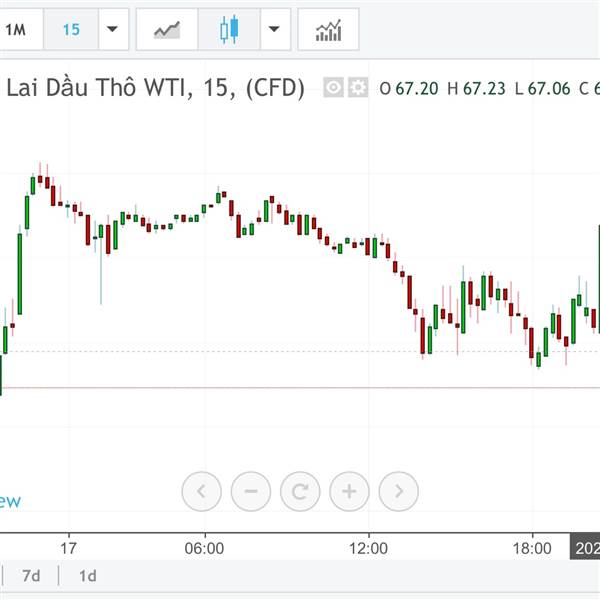Open the indicators icon
The height and width of the screenshot is (600, 600).
click(x=328, y=29)
